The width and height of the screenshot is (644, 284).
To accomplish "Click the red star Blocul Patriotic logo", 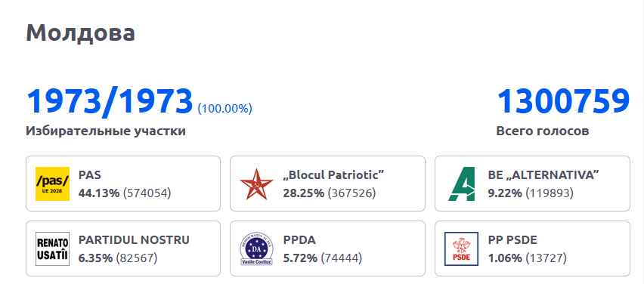I will click(256, 184).
